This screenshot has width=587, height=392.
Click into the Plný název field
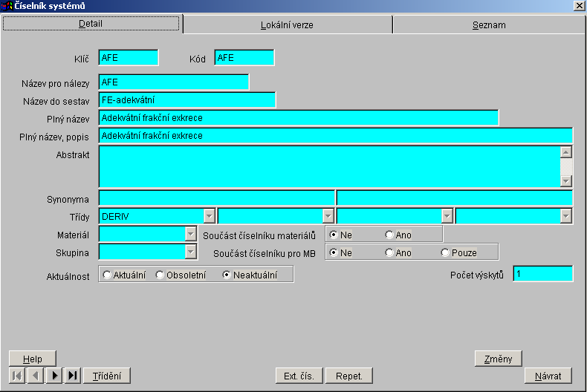tap(297, 118)
